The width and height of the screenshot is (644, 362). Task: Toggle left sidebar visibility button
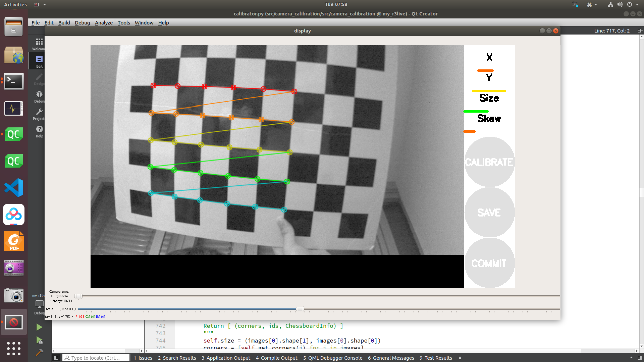(56, 358)
